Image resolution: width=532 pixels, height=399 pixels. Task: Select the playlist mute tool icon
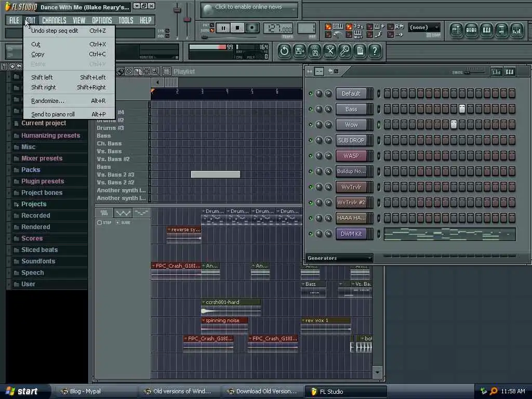(x=129, y=71)
